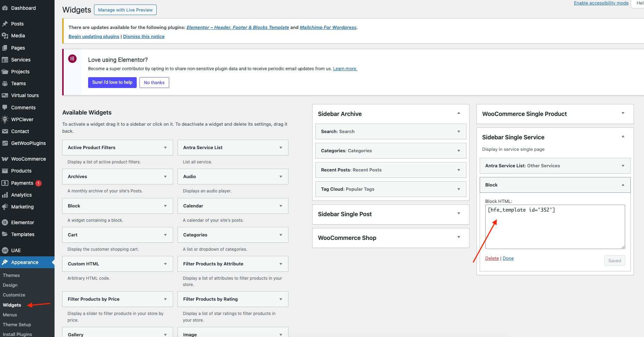This screenshot has width=644, height=337.
Task: Click the Elementor logo in notice
Action: [x=72, y=59]
